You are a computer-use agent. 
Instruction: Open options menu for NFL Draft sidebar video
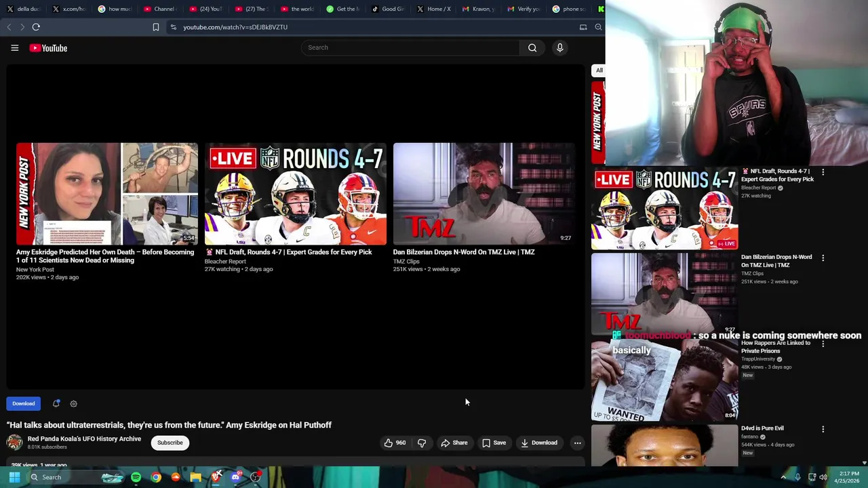823,172
